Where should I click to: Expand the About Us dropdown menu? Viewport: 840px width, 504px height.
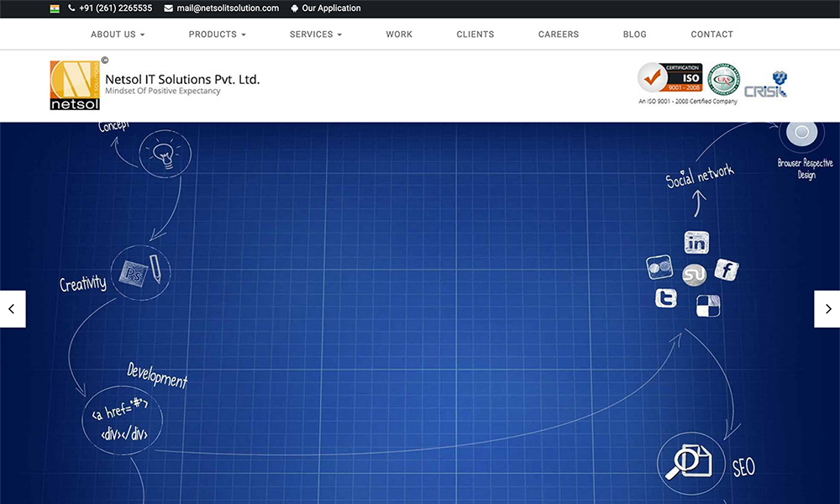118,34
